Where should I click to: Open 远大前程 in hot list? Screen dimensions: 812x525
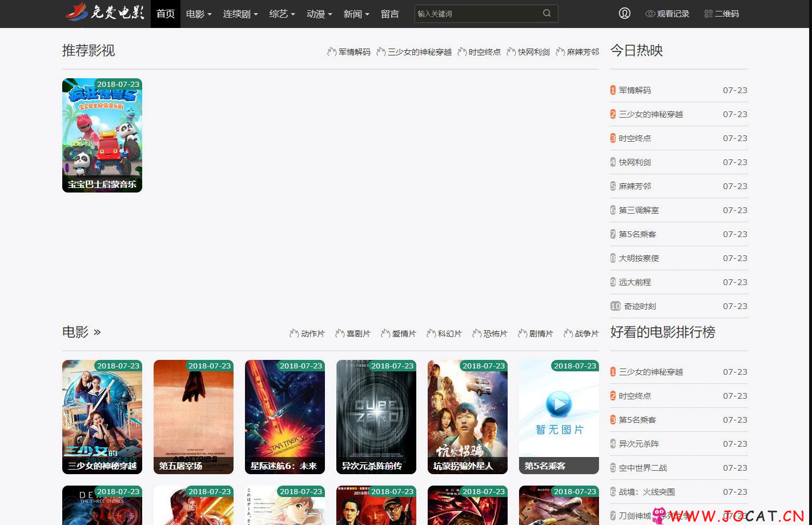pyautogui.click(x=635, y=282)
